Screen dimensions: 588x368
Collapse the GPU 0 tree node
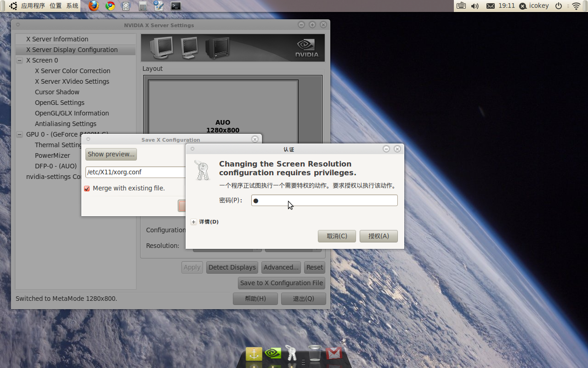click(x=19, y=134)
